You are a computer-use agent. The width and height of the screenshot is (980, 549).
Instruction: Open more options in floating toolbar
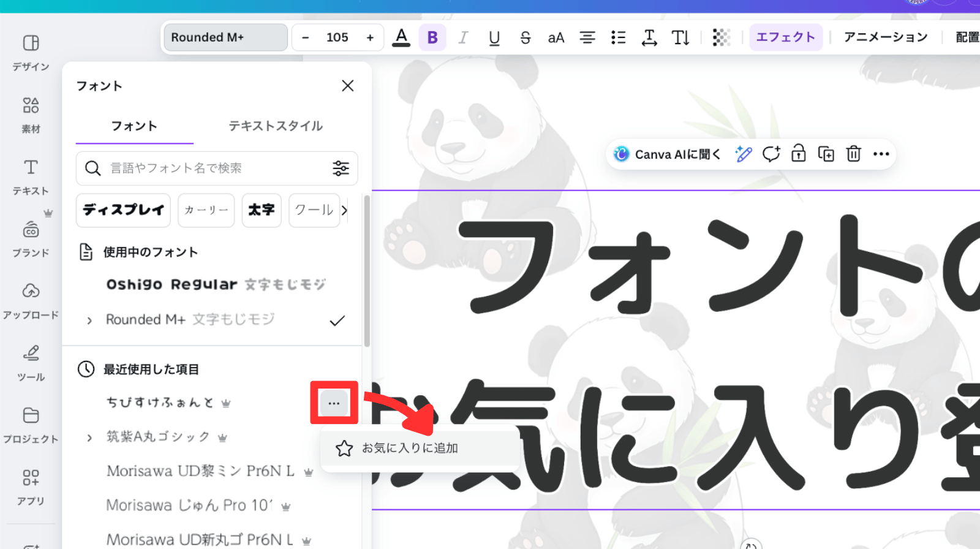(x=881, y=154)
